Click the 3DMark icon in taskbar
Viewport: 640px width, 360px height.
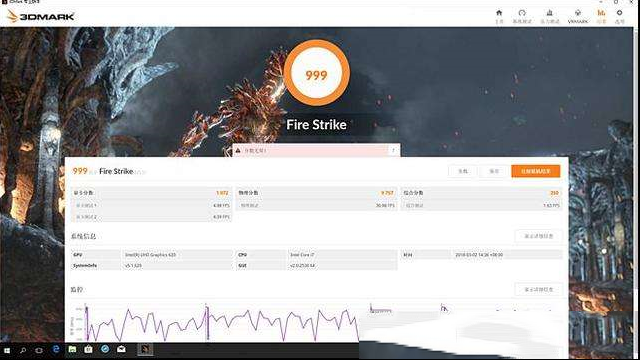145,349
